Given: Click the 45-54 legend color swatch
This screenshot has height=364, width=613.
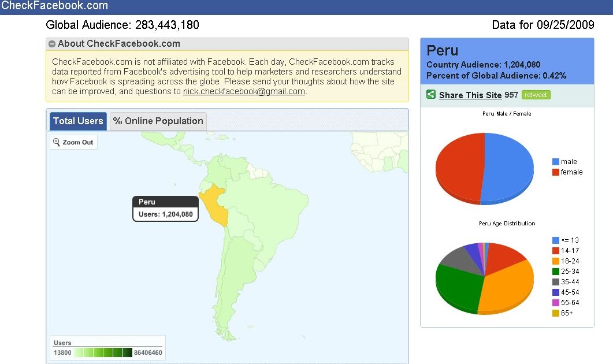Looking at the screenshot, I should click(556, 292).
